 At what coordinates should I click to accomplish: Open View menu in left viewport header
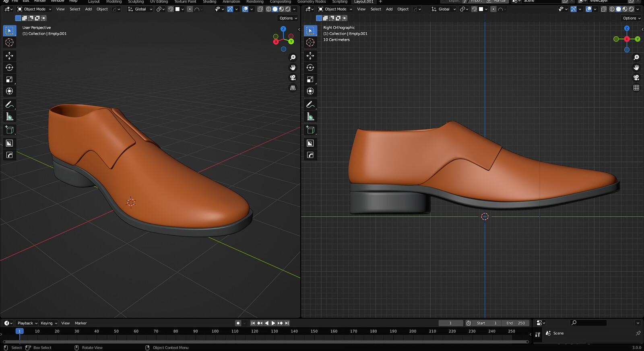(60, 9)
